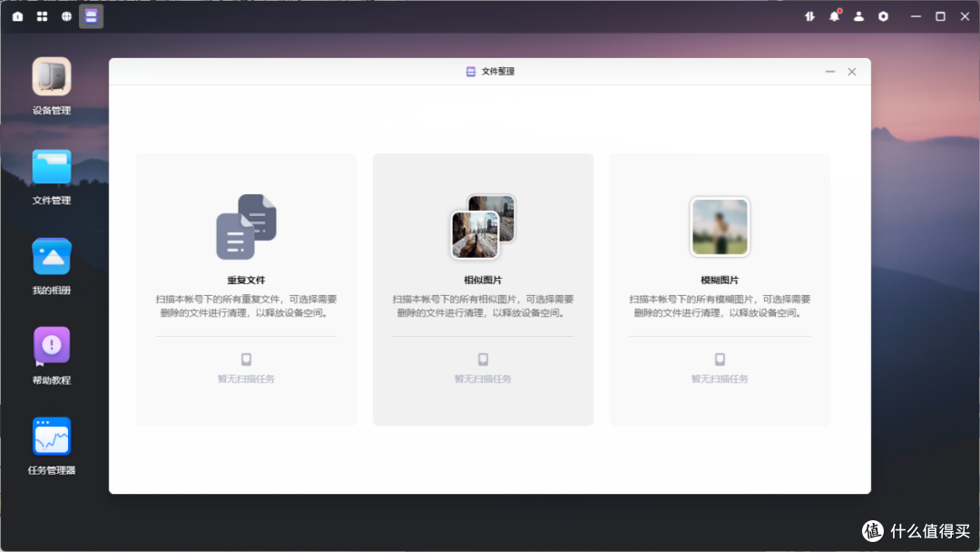This screenshot has height=552, width=980.
Task: Open the hexagon settings icon
Action: click(x=883, y=16)
